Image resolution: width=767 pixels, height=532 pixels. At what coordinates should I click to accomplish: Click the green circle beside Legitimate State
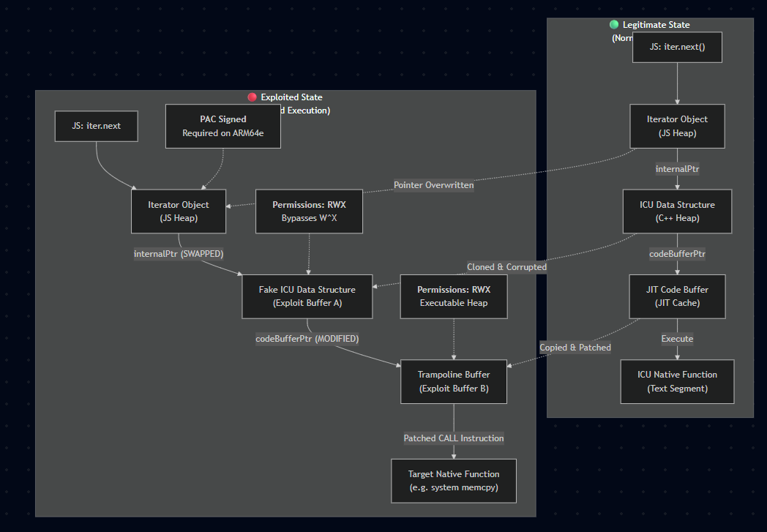614,25
